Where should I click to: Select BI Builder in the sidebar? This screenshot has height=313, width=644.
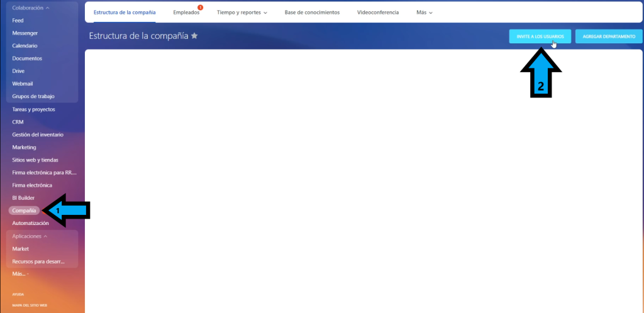[23, 198]
